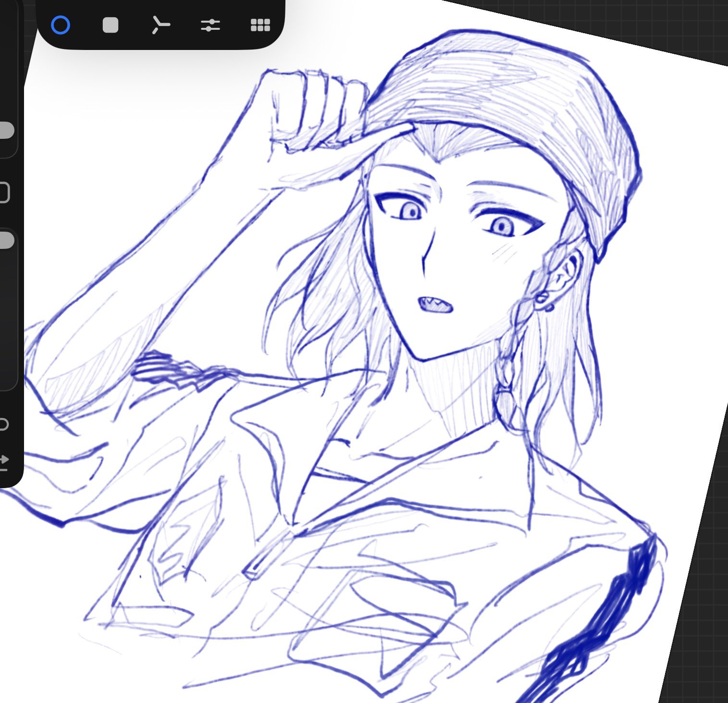Open the nine-square grid icon
Image resolution: width=728 pixels, height=703 pixels.
click(x=260, y=25)
